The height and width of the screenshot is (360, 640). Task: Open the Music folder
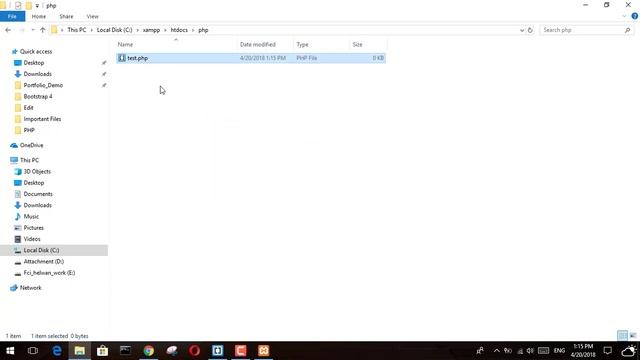[31, 216]
